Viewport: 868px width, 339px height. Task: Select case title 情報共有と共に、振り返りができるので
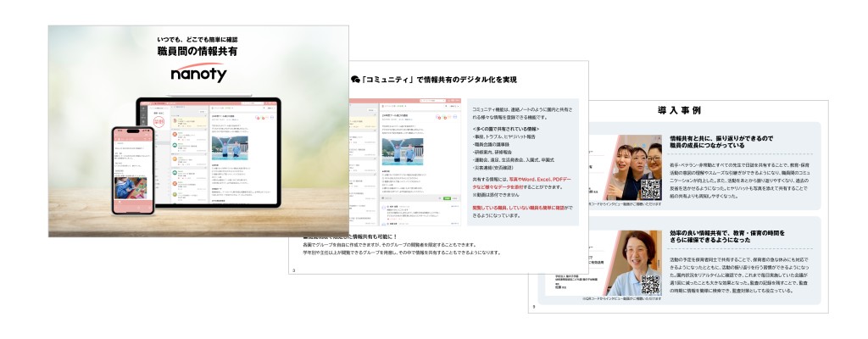coord(721,138)
